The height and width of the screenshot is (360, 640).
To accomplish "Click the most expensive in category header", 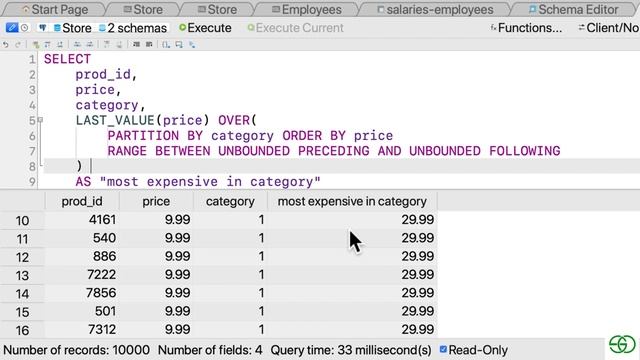I will (x=352, y=201).
